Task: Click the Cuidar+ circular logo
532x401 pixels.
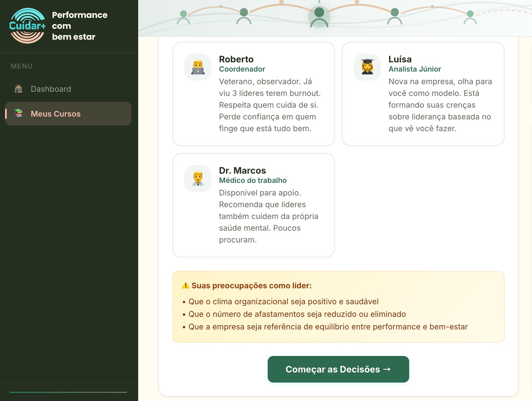Action: tap(27, 26)
